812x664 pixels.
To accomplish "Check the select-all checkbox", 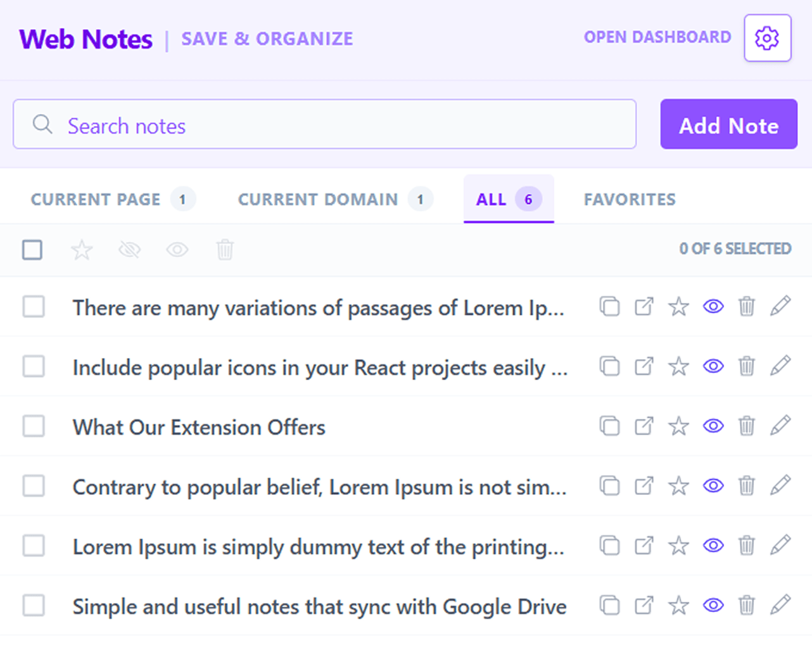I will (32, 250).
